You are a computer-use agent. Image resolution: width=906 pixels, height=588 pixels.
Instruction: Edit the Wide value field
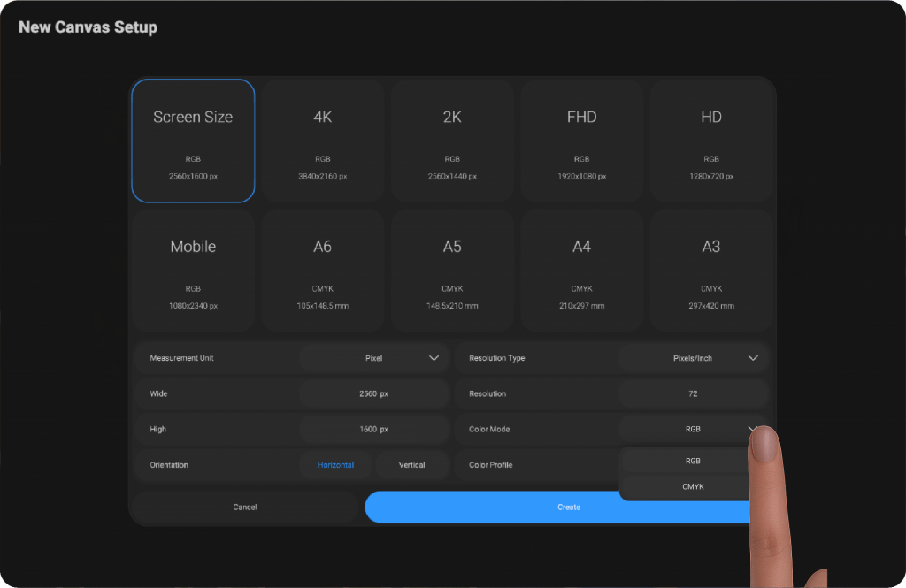pos(374,393)
